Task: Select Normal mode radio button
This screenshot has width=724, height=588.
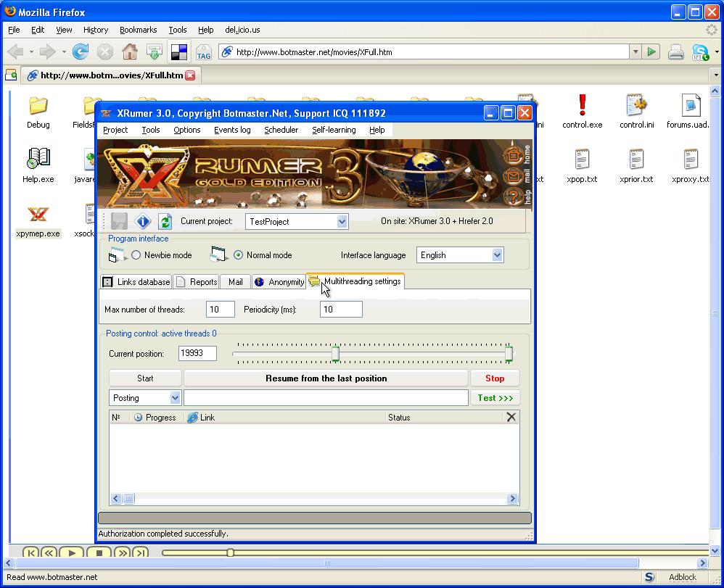Action: pyautogui.click(x=238, y=254)
